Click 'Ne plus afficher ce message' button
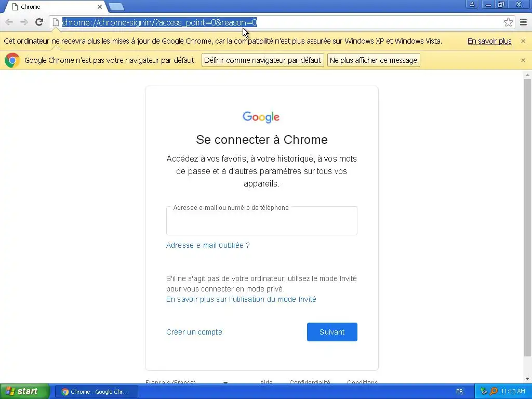 [374, 60]
